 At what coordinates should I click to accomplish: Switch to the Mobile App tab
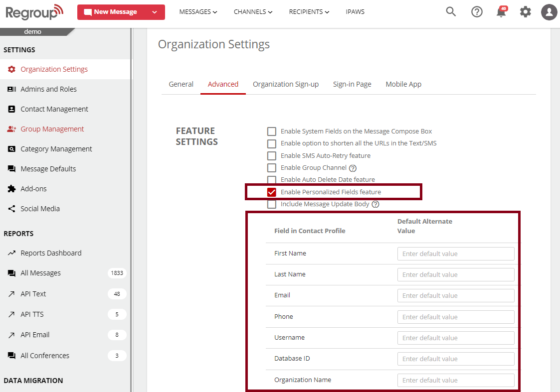403,84
